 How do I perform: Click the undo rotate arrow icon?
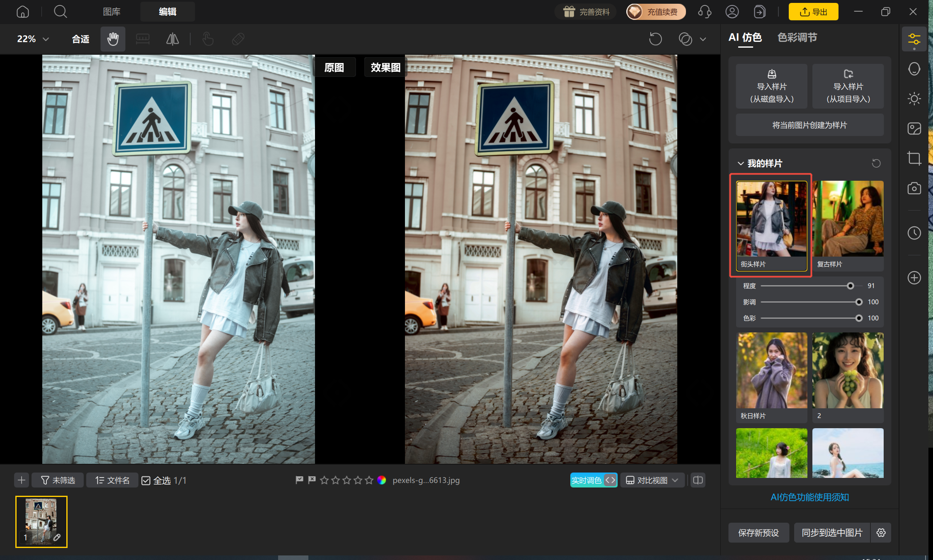pos(655,39)
